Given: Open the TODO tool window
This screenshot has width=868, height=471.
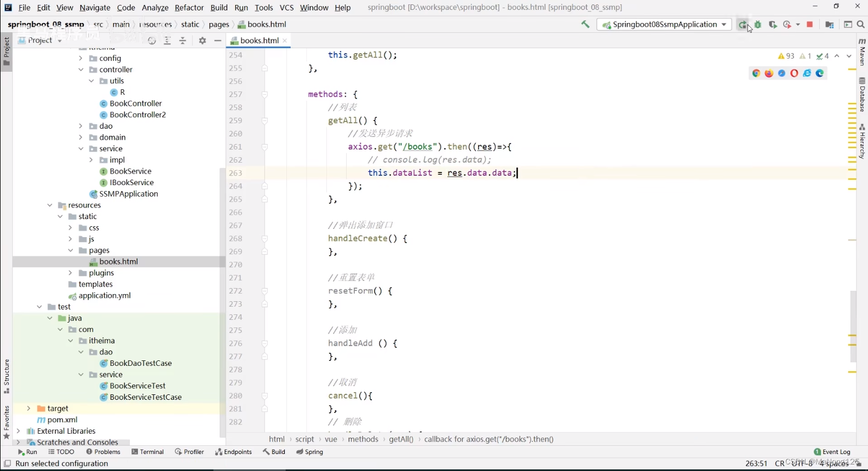Looking at the screenshot, I should (x=61, y=452).
